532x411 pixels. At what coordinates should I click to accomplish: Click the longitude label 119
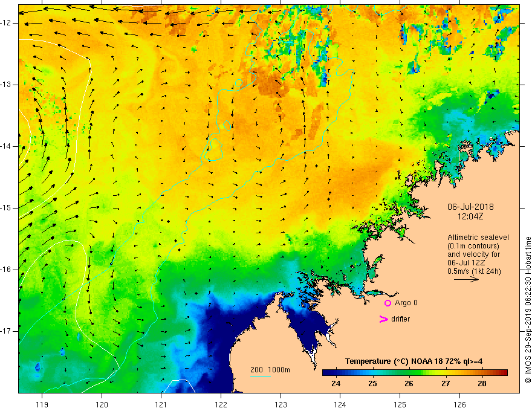point(42,404)
